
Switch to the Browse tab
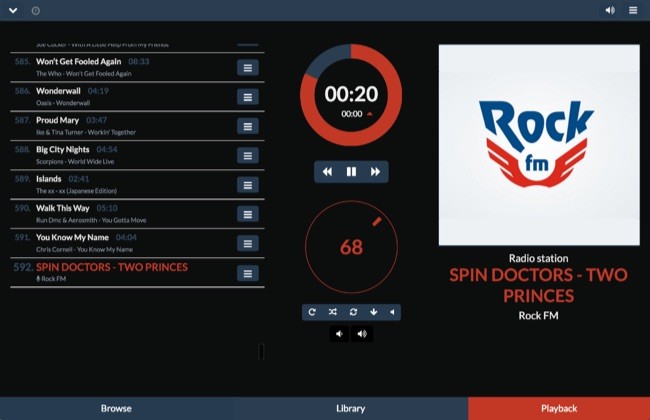click(116, 408)
